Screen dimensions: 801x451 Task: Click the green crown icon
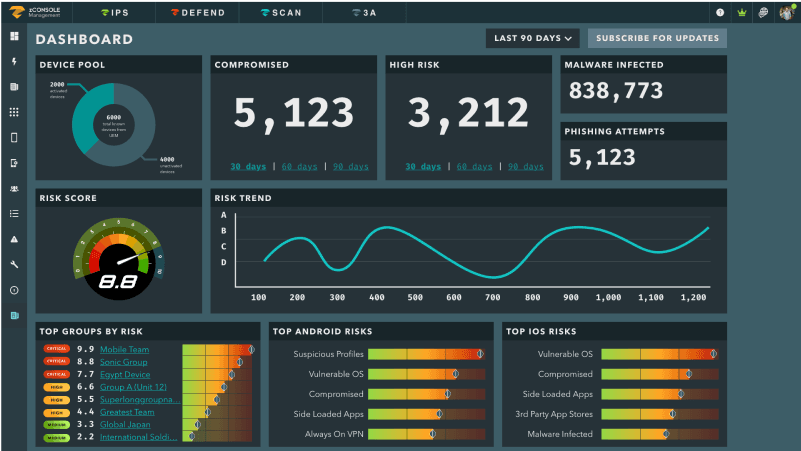pos(741,13)
